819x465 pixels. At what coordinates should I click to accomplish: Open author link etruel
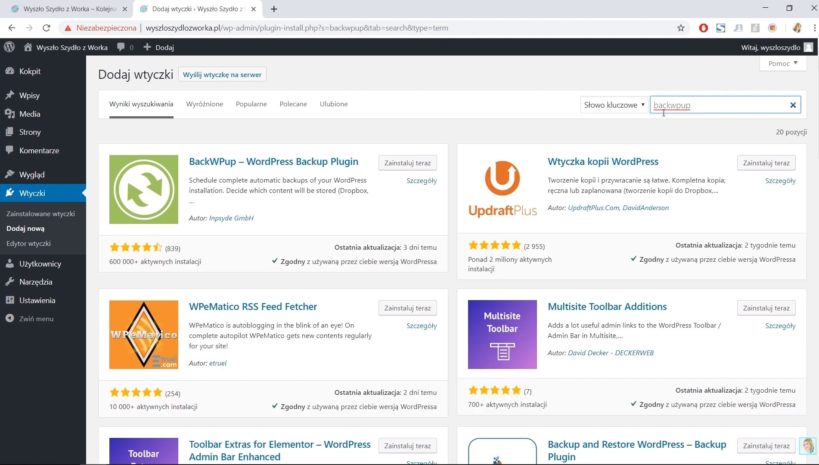[x=218, y=363]
